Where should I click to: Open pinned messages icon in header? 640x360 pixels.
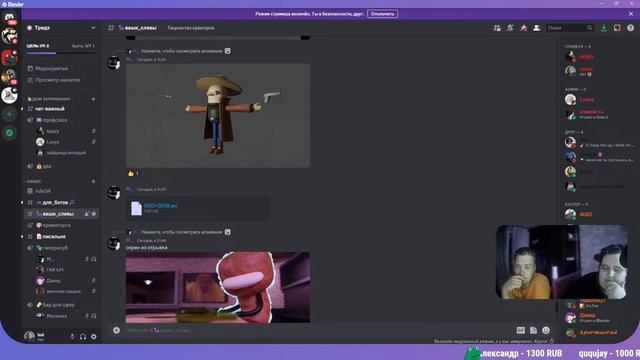click(523, 28)
